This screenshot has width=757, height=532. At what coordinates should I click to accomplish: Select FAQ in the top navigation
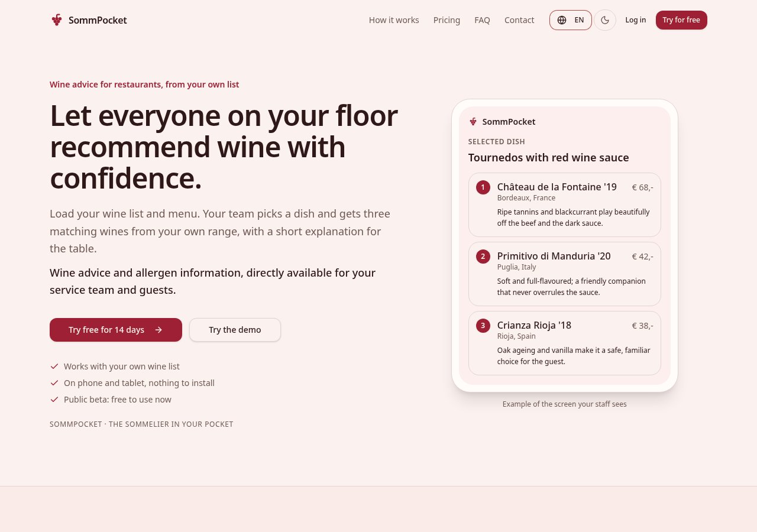tap(482, 20)
